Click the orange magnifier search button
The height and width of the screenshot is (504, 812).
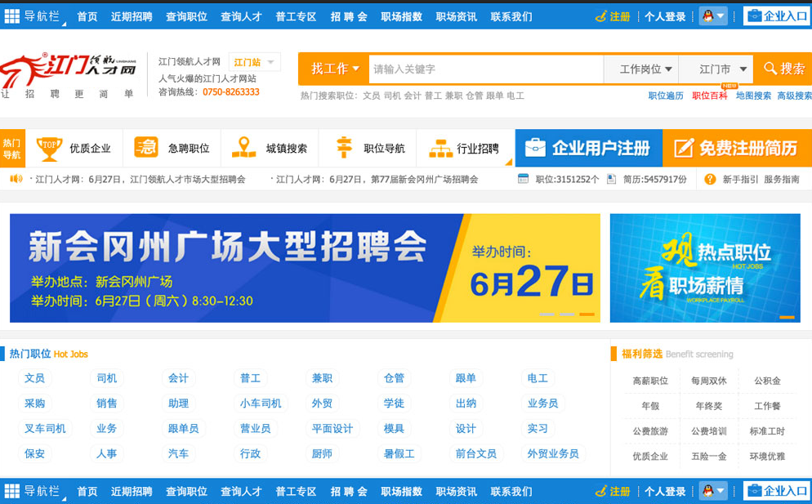[x=783, y=69]
